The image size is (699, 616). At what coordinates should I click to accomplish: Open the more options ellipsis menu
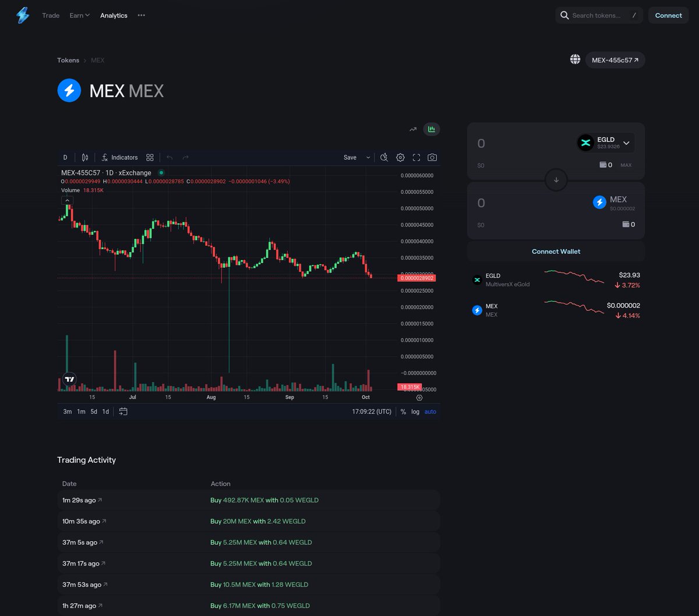141,15
